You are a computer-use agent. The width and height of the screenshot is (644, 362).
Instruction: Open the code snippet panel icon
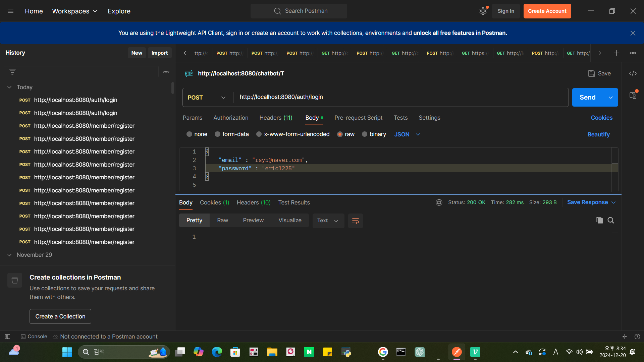633,73
